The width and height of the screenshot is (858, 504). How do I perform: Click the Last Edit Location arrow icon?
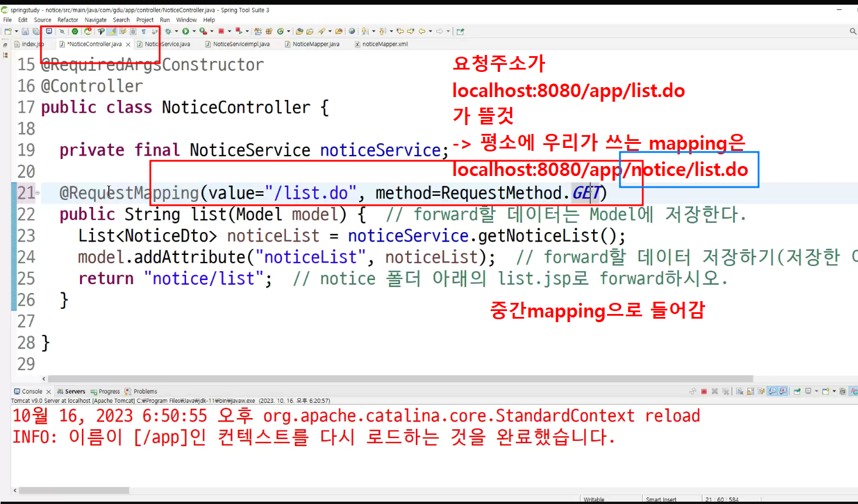coord(400,32)
